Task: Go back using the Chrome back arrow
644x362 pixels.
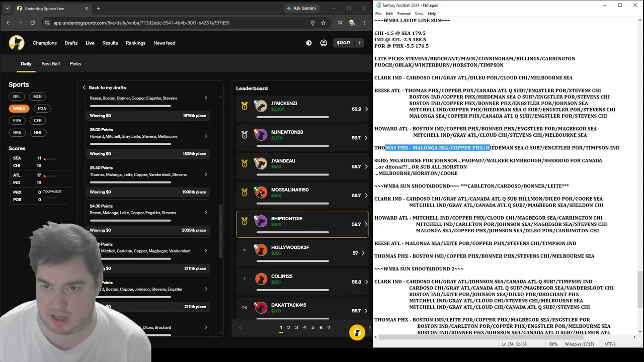Action: pos(8,23)
